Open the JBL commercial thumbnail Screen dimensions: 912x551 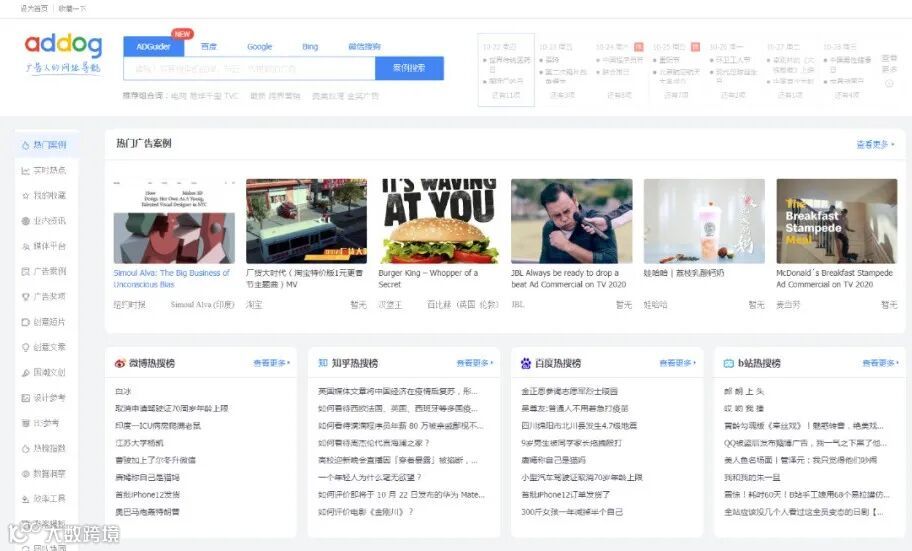tap(572, 221)
